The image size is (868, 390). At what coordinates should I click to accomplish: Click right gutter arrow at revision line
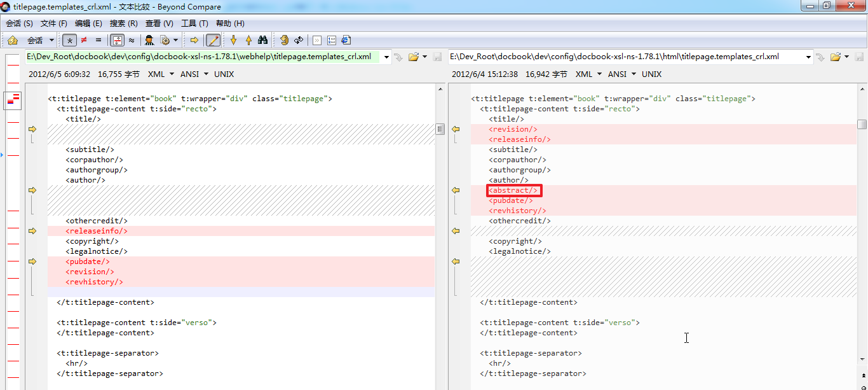456,129
